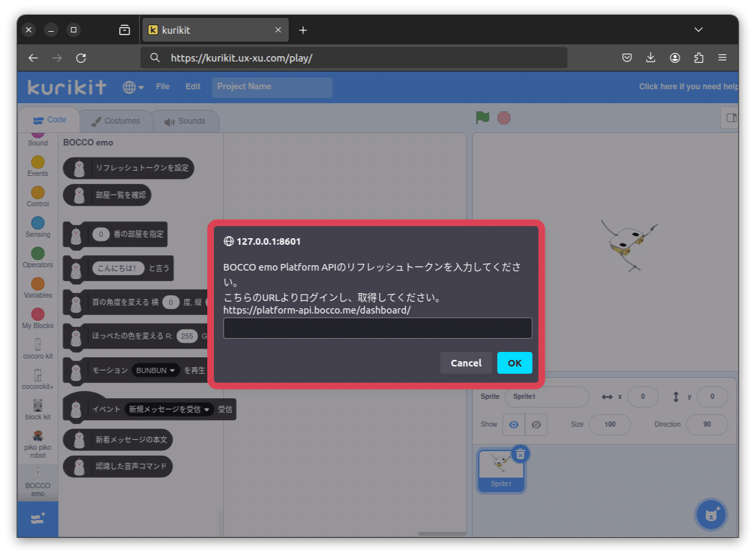Screen dimensions: 756x557
Task: Click the refresh token input field
Action: pos(377,328)
